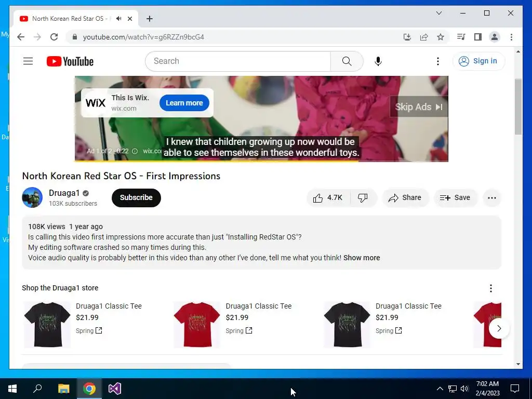Start voice search with the microphone
This screenshot has height=399, width=532.
[x=378, y=61]
